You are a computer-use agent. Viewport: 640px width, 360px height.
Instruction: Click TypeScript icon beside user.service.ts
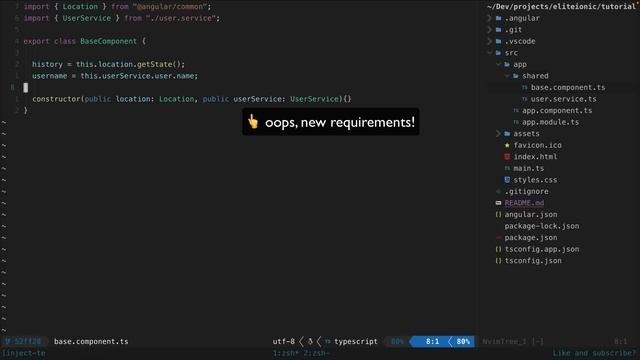(524, 99)
